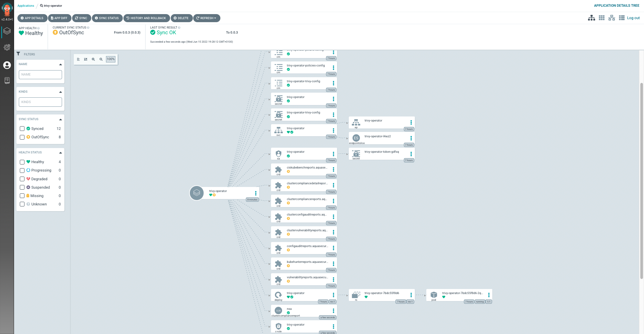
Task: Check the OutOfSync filter checkbox
Action: point(22,137)
